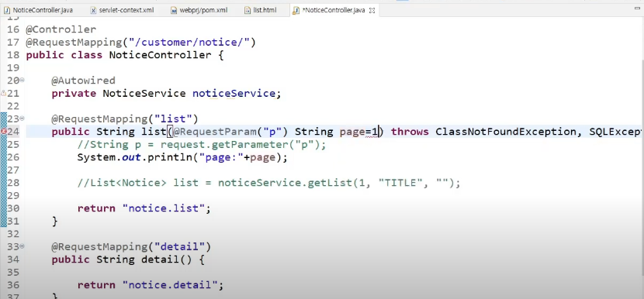Click the HTML file icon on list.html tab
The image size is (644, 299).
coord(248,10)
